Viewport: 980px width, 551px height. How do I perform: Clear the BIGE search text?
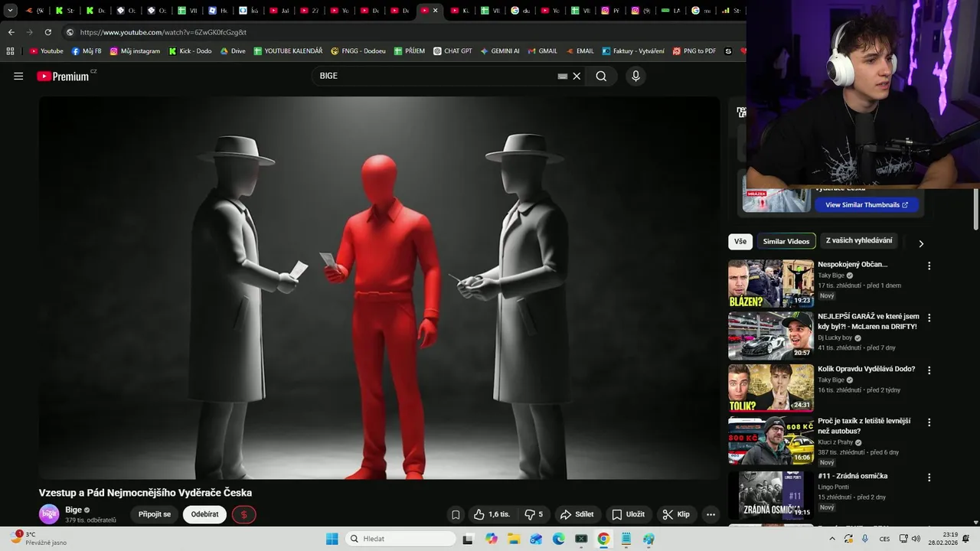point(577,76)
